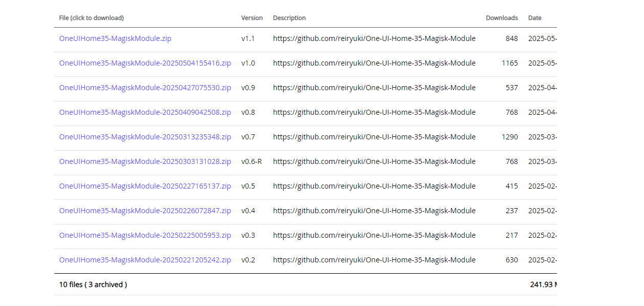
Task: Select version v0.4 cell
Action: coord(248,211)
